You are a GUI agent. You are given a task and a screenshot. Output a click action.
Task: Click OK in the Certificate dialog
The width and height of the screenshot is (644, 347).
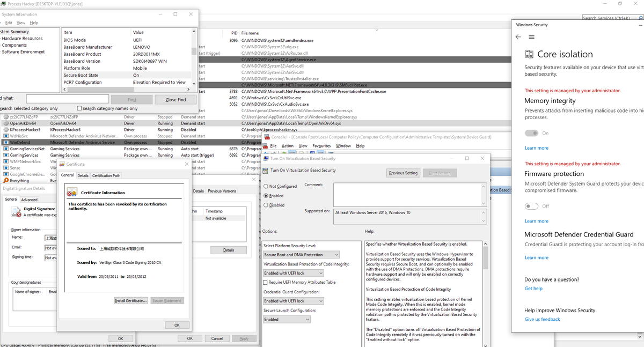(x=177, y=325)
